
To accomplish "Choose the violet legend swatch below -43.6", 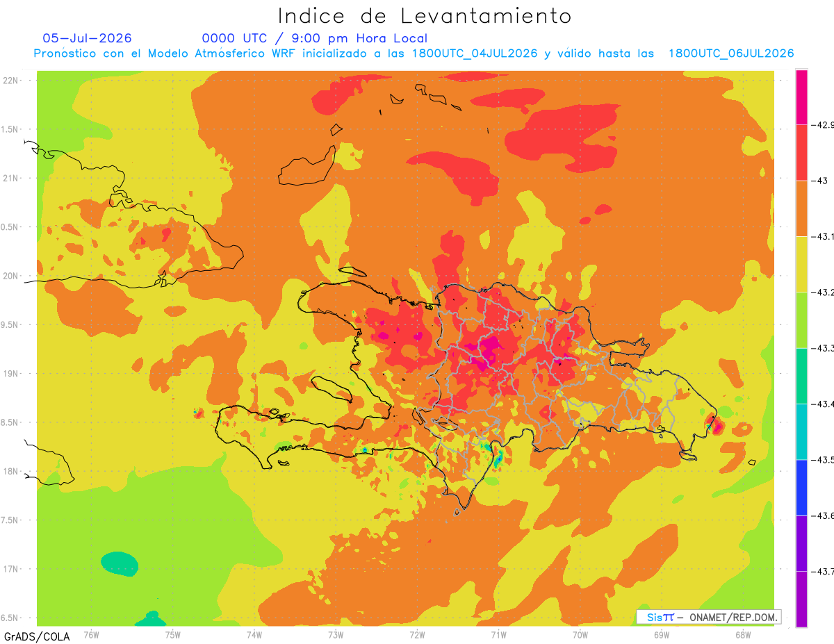I will point(801,543).
